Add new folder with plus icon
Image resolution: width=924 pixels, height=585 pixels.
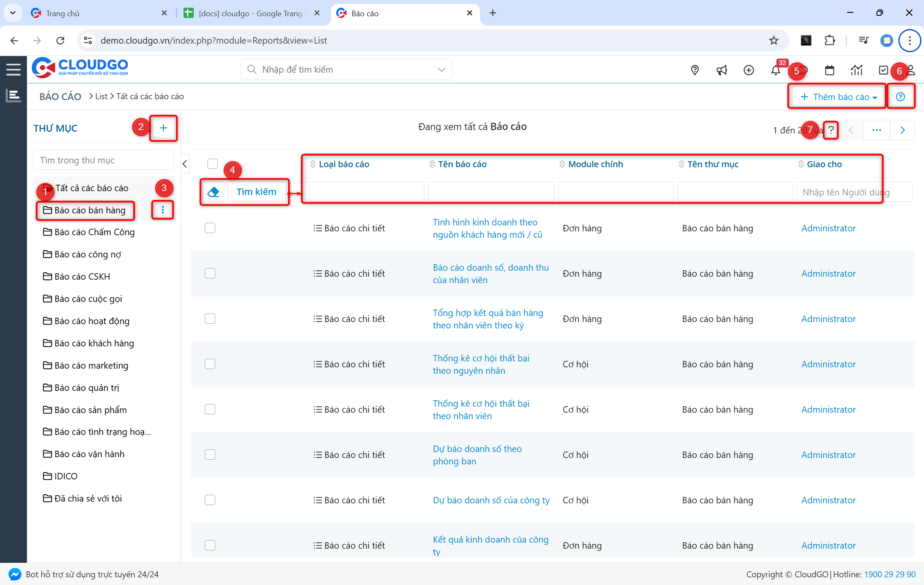(x=163, y=128)
